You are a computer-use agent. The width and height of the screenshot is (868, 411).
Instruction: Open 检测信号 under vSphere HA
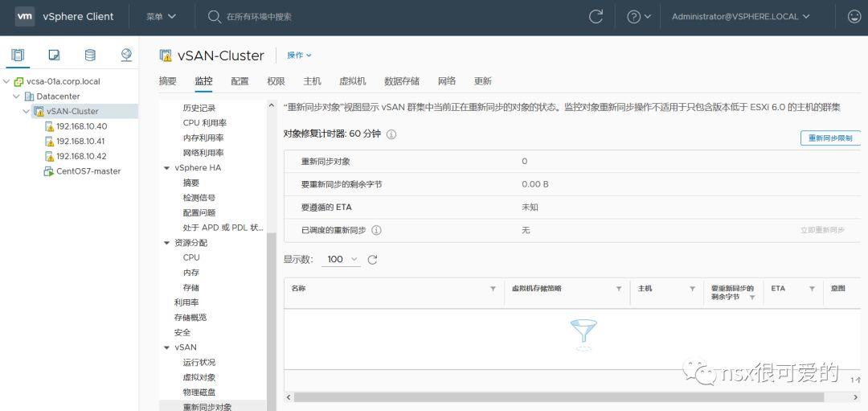(x=199, y=198)
